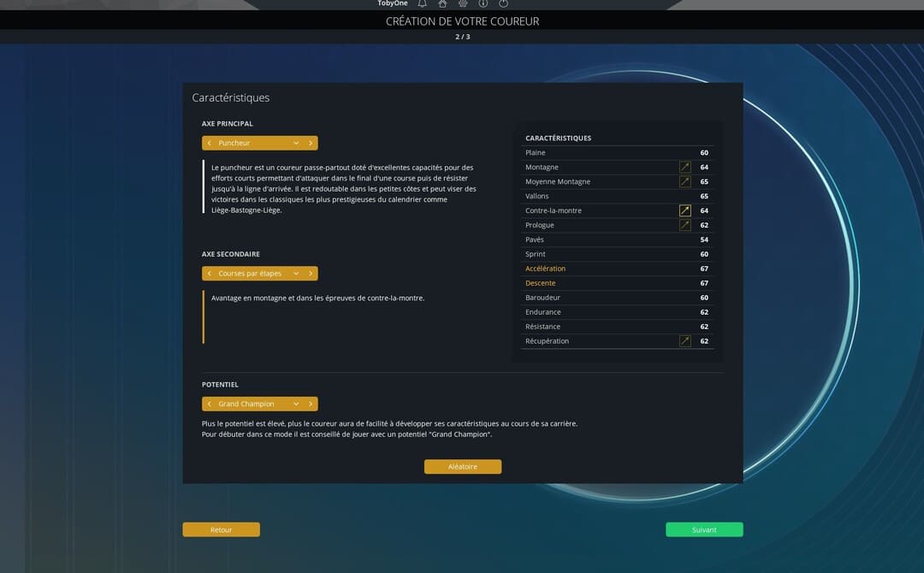Click the boost arrow icon beside Montagne
The image size is (924, 573).
point(684,168)
